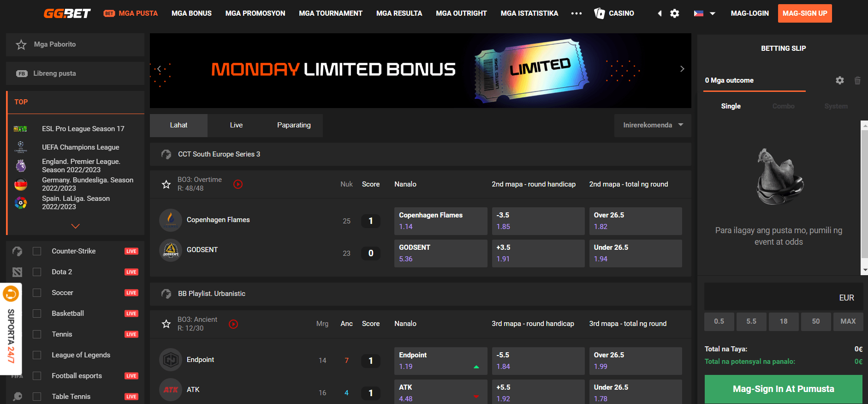The height and width of the screenshot is (404, 868).
Task: Switch to the Live tab
Action: pos(236,125)
